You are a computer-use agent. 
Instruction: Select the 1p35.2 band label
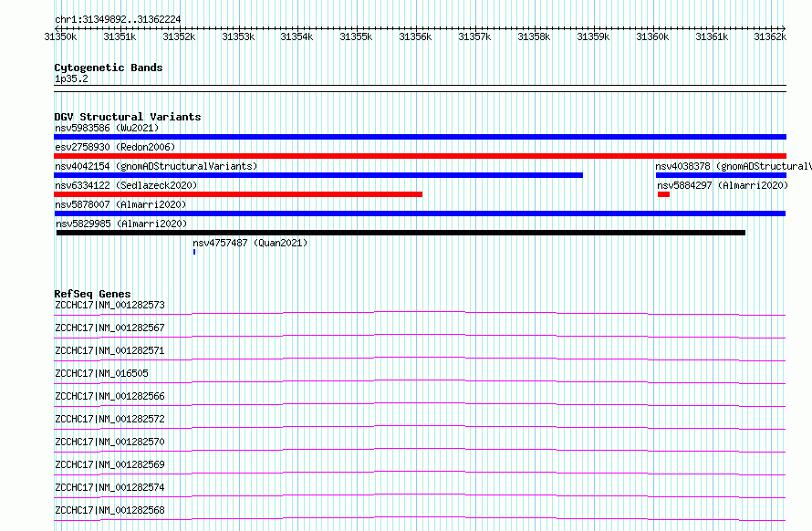click(71, 78)
